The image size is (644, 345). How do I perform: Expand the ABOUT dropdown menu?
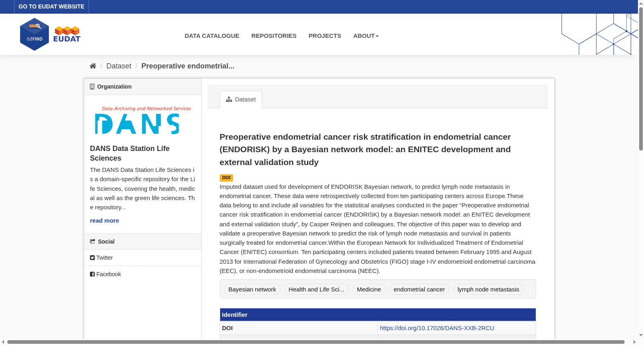(x=366, y=36)
